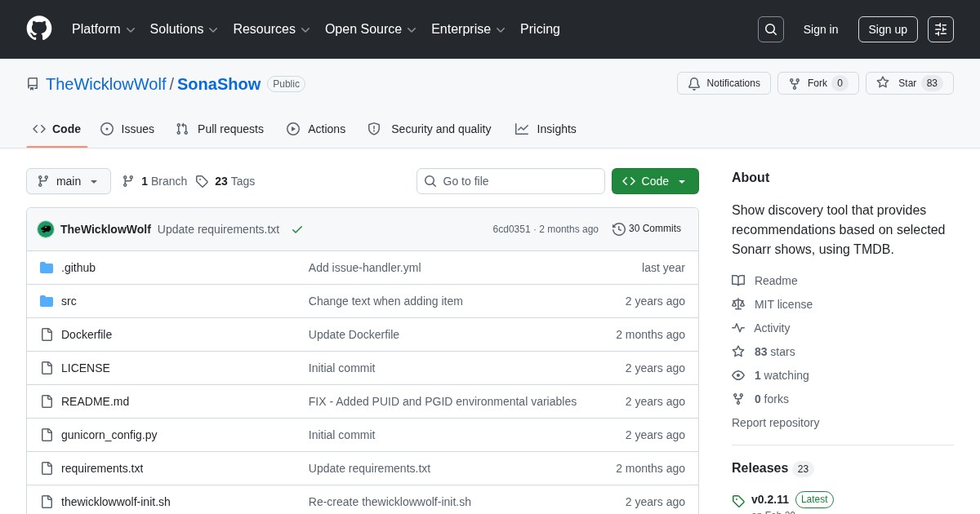Click the green commit status checkmark

(297, 229)
